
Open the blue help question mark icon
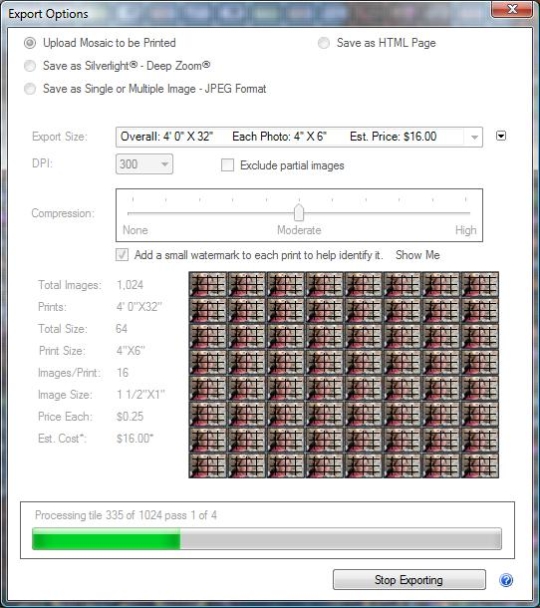tap(506, 580)
